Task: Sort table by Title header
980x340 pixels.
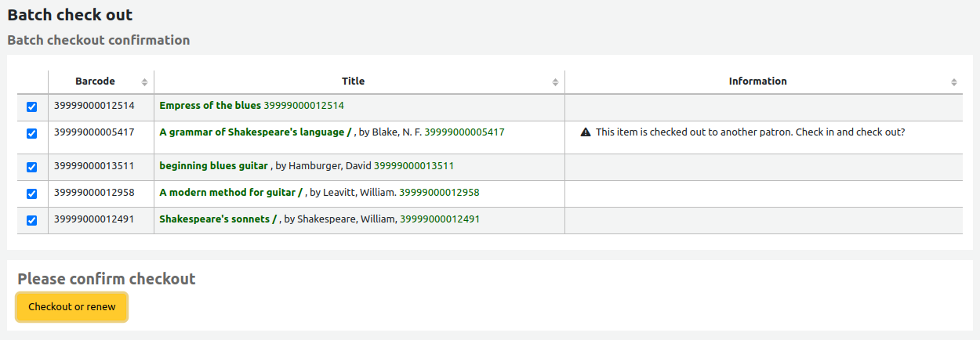Action: click(353, 81)
